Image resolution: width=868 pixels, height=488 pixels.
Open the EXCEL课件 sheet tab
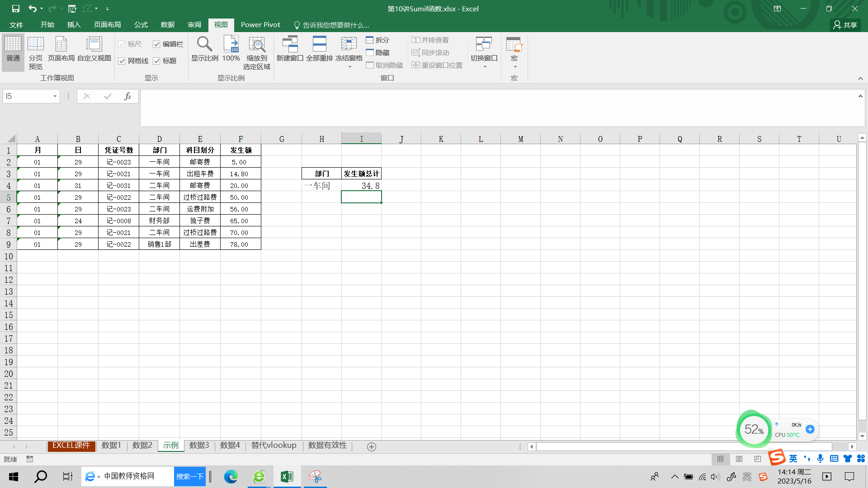[x=71, y=446]
